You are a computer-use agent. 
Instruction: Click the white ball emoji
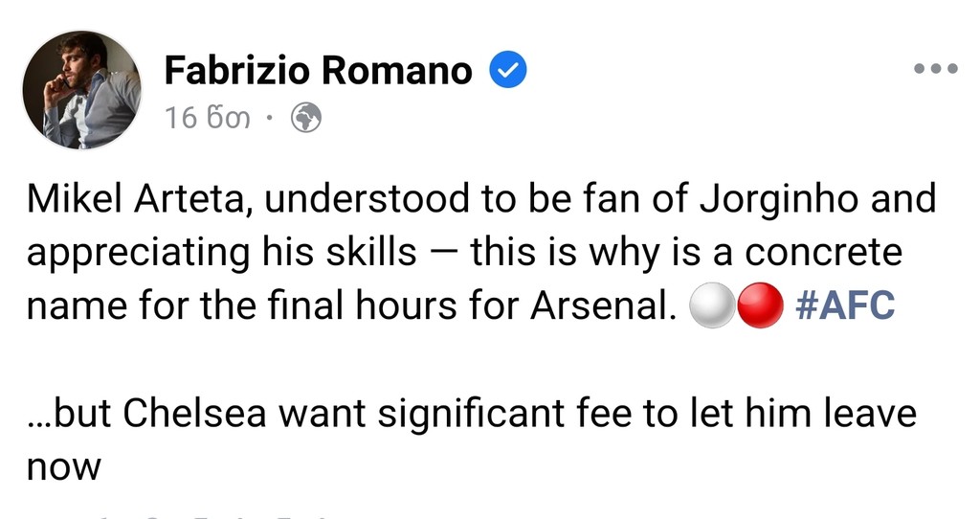click(709, 306)
